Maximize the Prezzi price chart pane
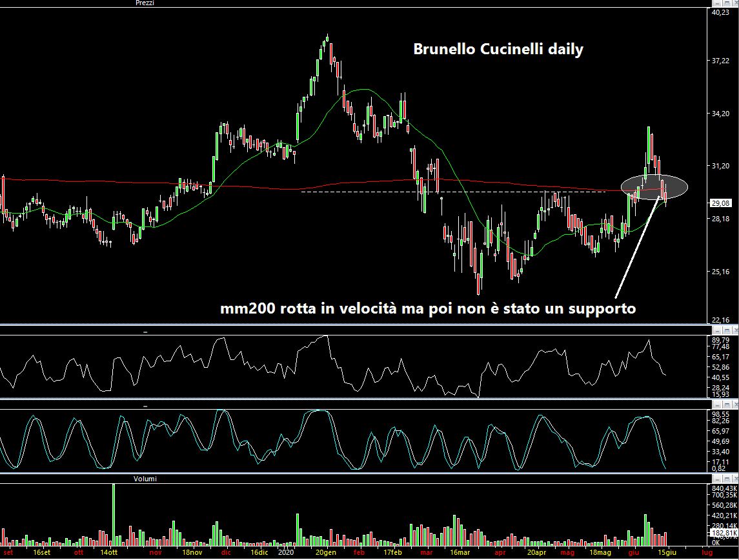This screenshot has height=560, width=739. 726,3
